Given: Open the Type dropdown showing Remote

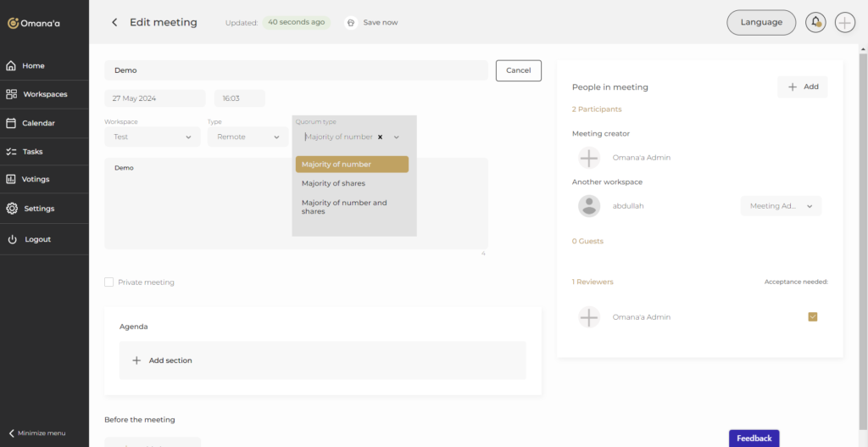Looking at the screenshot, I should click(x=248, y=137).
